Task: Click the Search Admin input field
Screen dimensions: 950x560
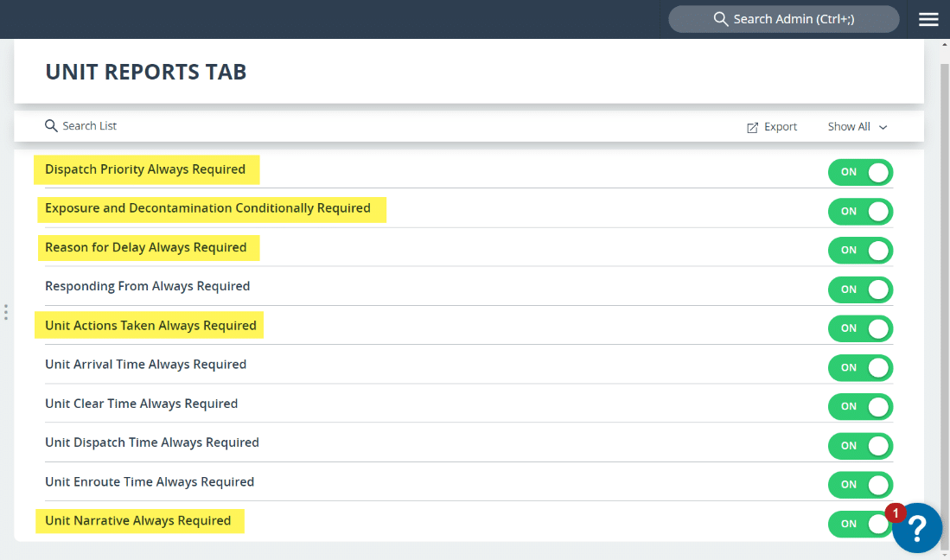Action: 794,19
